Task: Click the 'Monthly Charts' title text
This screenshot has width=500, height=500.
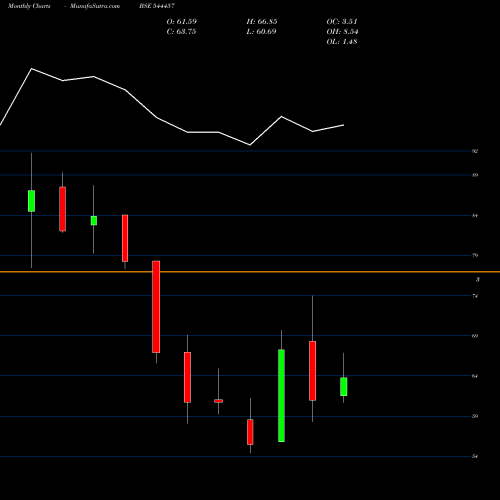Action: tap(29, 6)
